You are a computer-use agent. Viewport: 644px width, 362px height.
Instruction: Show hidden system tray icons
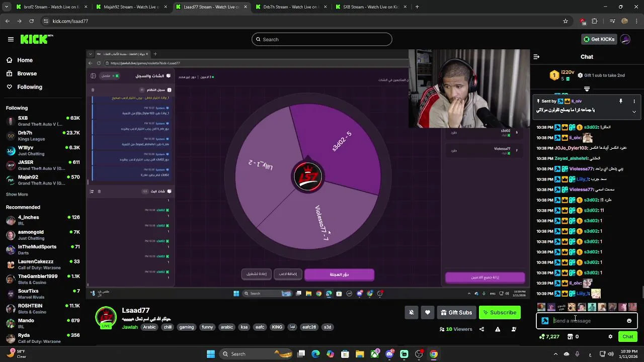(x=555, y=354)
